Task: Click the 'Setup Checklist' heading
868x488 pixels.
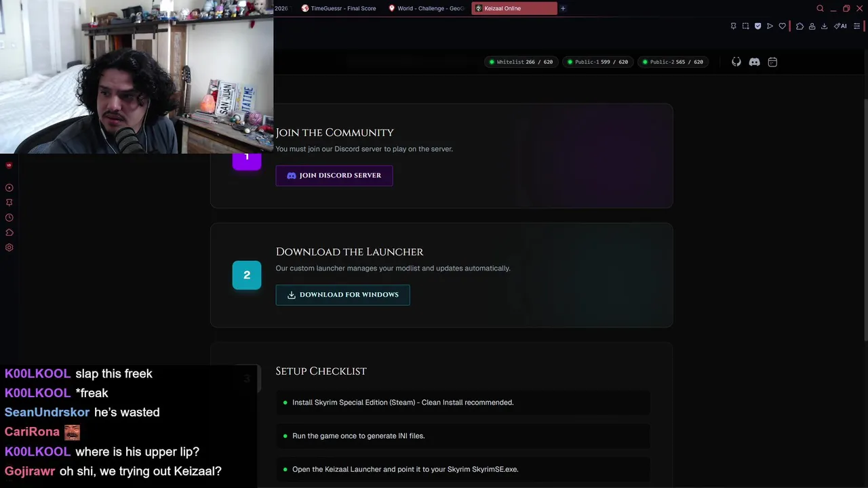Action: click(321, 371)
